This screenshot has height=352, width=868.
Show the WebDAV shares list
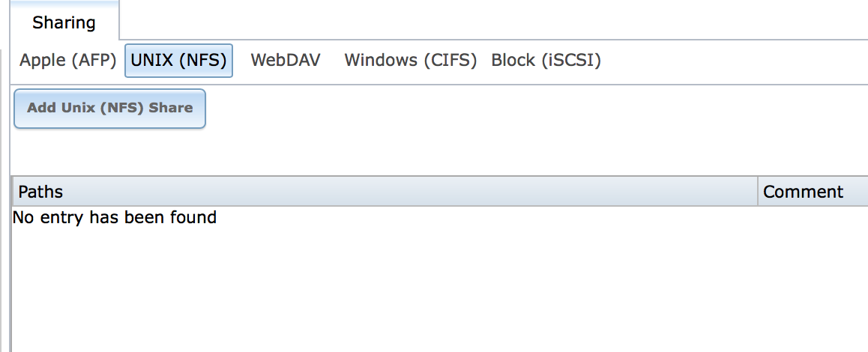click(285, 61)
